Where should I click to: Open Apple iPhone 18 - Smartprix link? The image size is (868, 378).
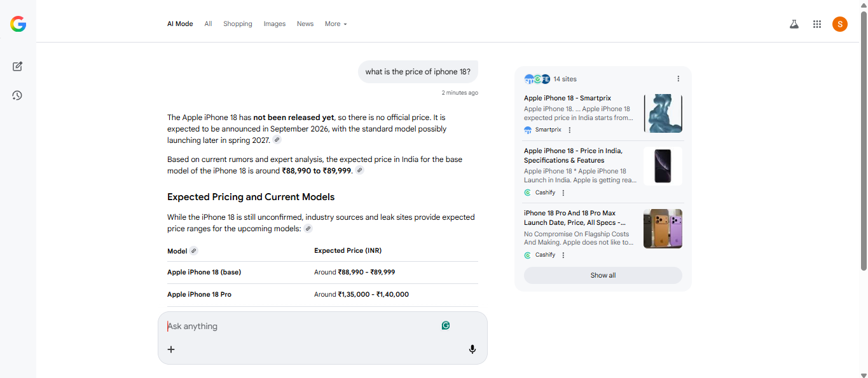click(x=567, y=98)
